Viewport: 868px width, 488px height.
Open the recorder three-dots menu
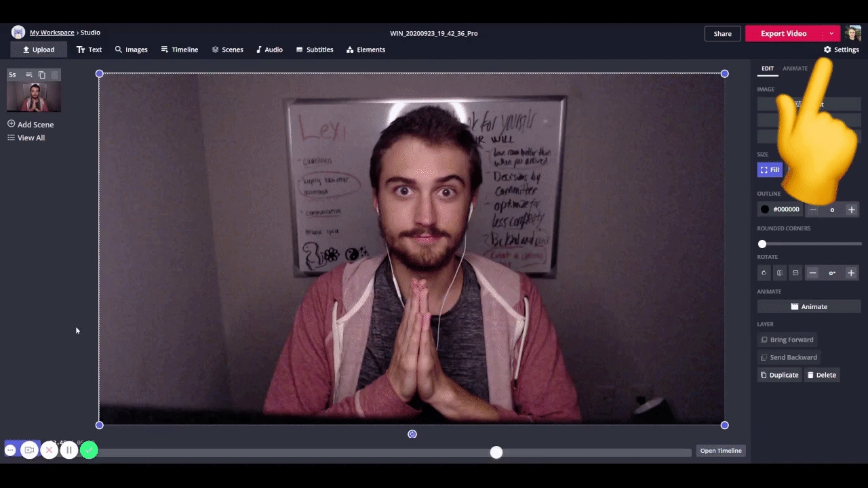click(x=11, y=450)
